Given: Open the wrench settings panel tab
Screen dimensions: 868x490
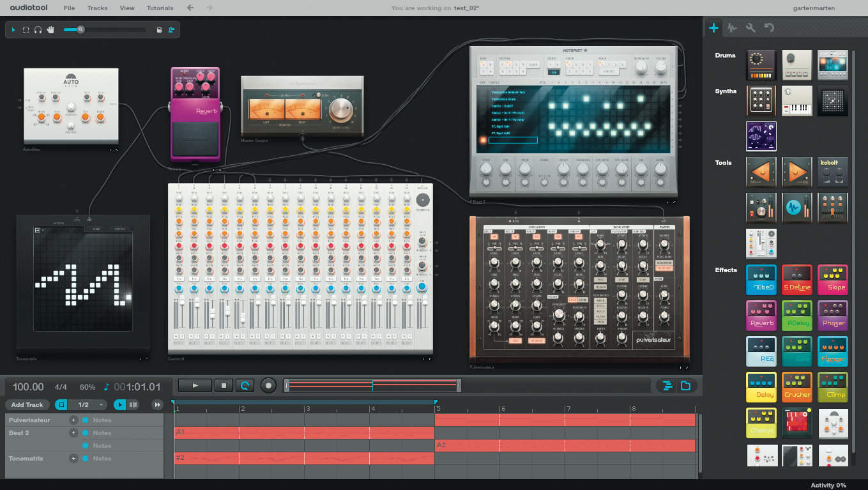Looking at the screenshot, I should tap(750, 28).
